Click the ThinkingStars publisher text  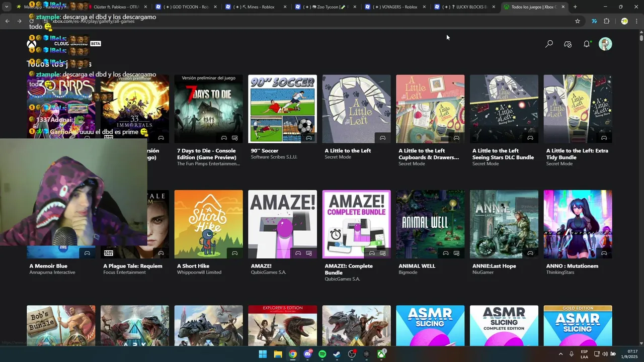pyautogui.click(x=560, y=273)
